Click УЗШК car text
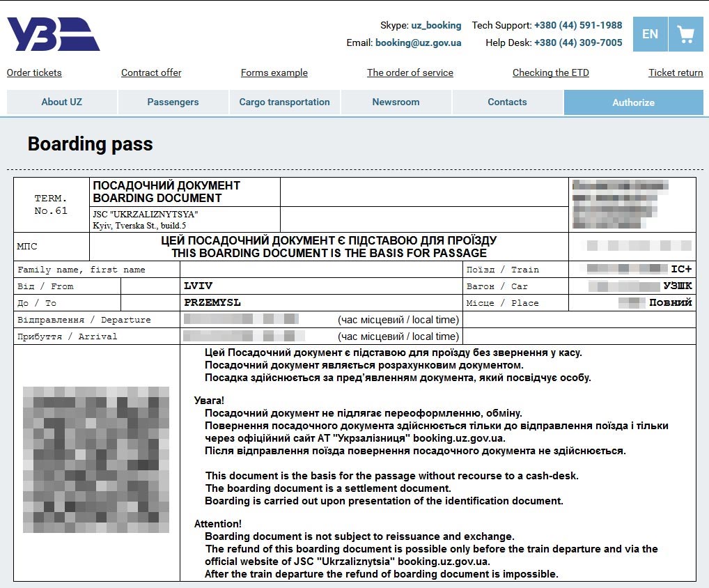709x588 pixels. (x=678, y=286)
